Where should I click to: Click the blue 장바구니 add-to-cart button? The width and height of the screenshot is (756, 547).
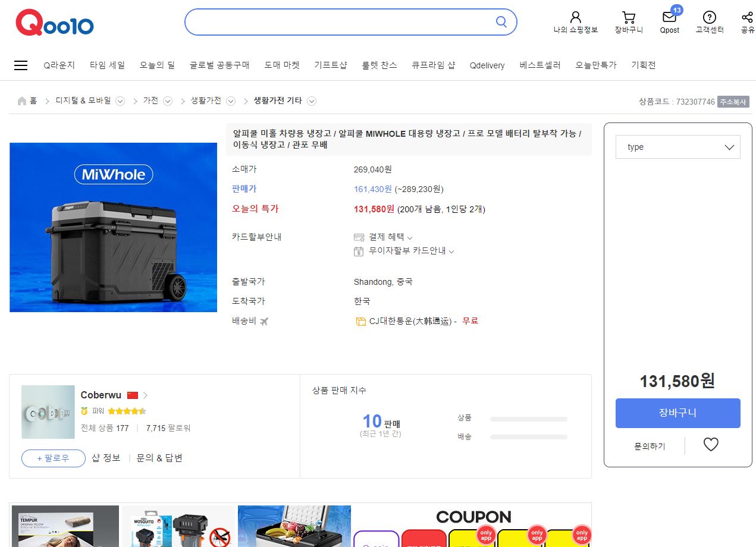(678, 413)
